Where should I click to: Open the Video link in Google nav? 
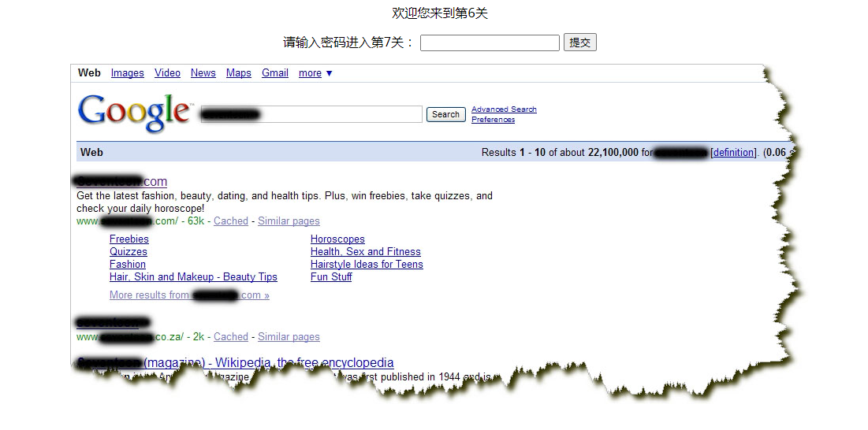tap(167, 73)
